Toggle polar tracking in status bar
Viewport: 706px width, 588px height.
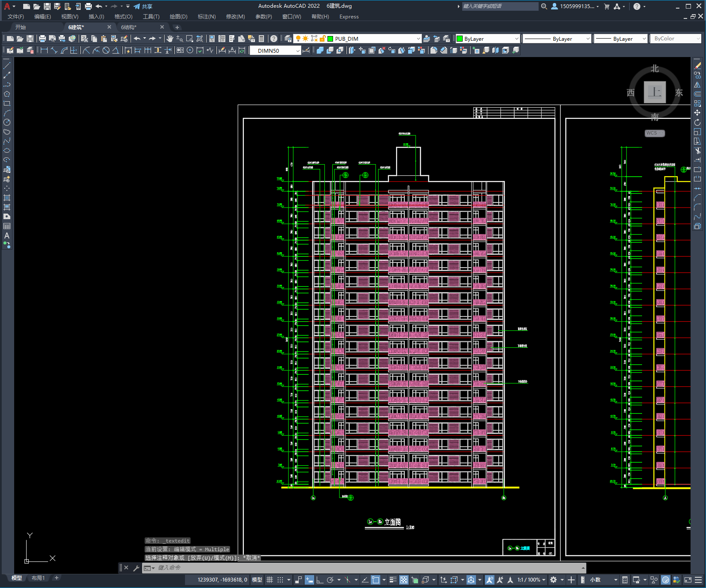(330, 580)
